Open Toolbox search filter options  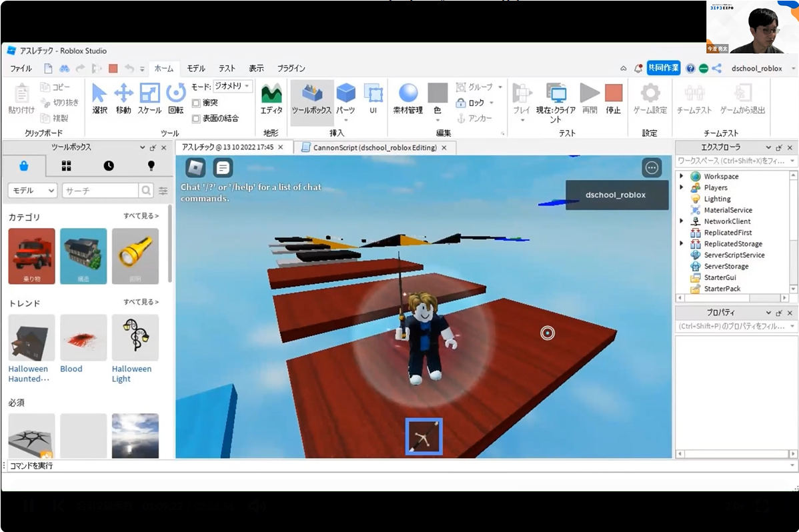point(163,191)
